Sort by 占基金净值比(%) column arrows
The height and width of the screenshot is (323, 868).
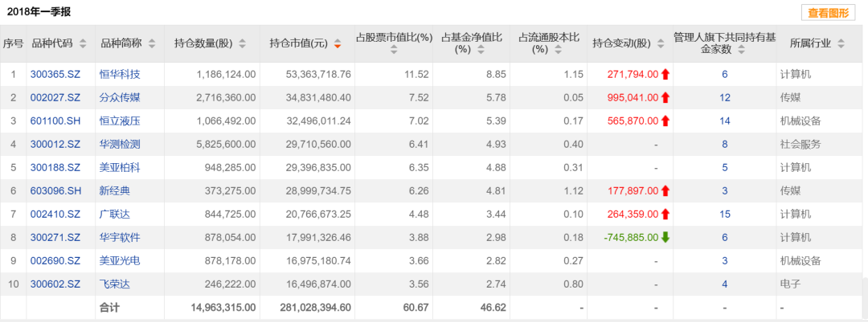coord(480,50)
